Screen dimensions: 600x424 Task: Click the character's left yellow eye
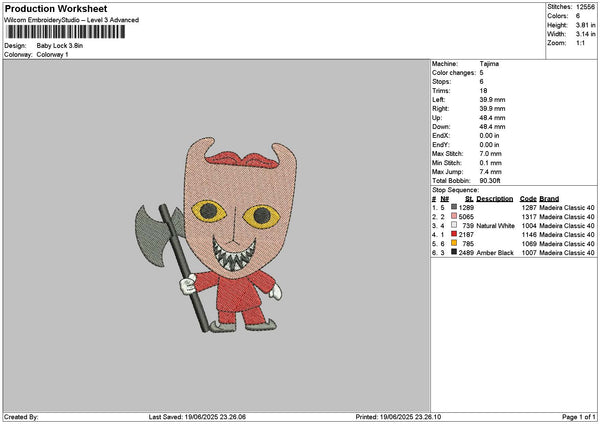(207, 211)
